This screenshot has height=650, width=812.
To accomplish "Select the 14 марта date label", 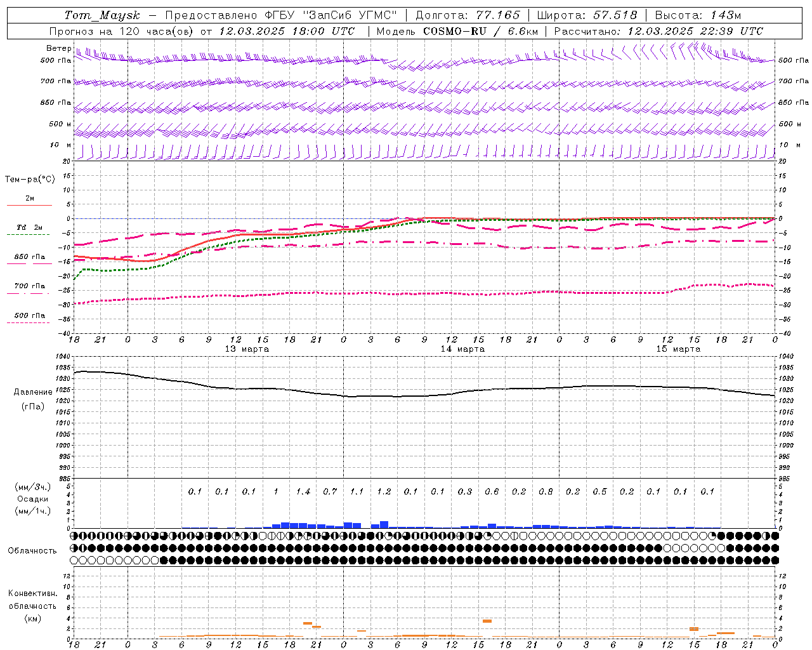I will pos(462,348).
